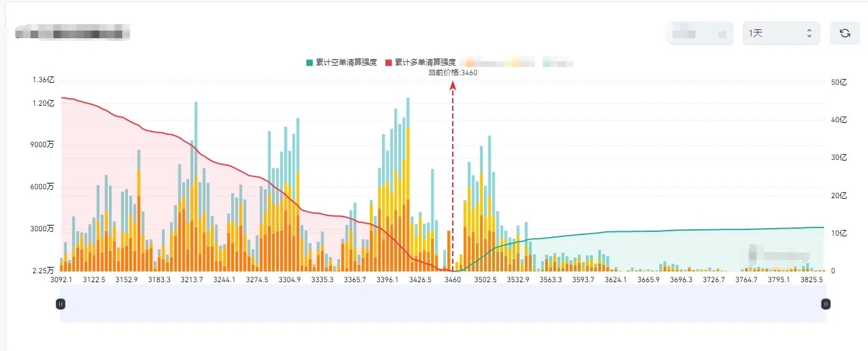Click the 3304.9 price axis label

click(289, 280)
